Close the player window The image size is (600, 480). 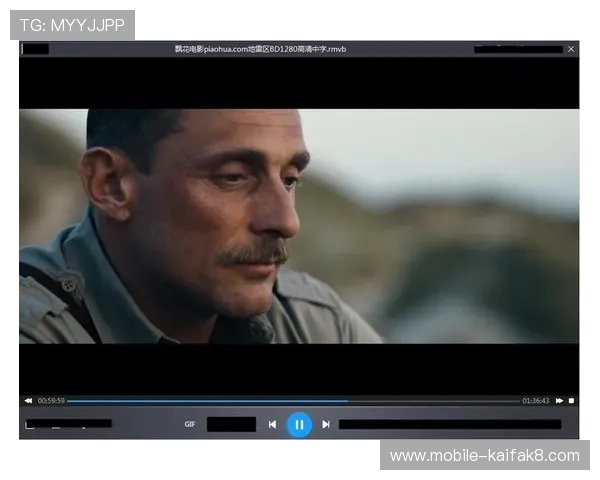tap(571, 48)
